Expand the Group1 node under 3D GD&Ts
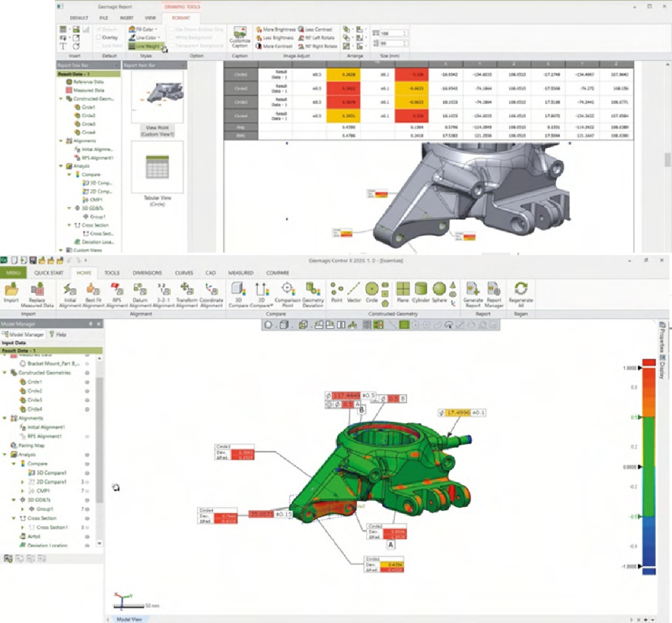 click(23, 509)
